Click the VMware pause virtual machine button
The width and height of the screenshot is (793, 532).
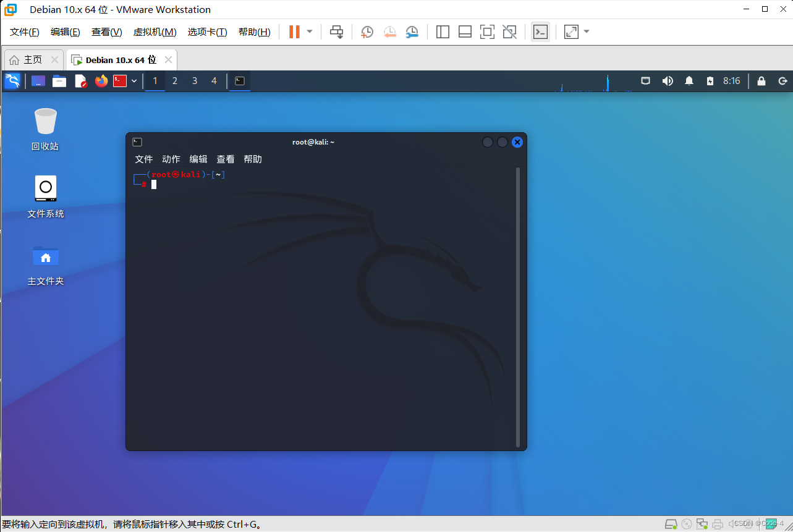(294, 32)
